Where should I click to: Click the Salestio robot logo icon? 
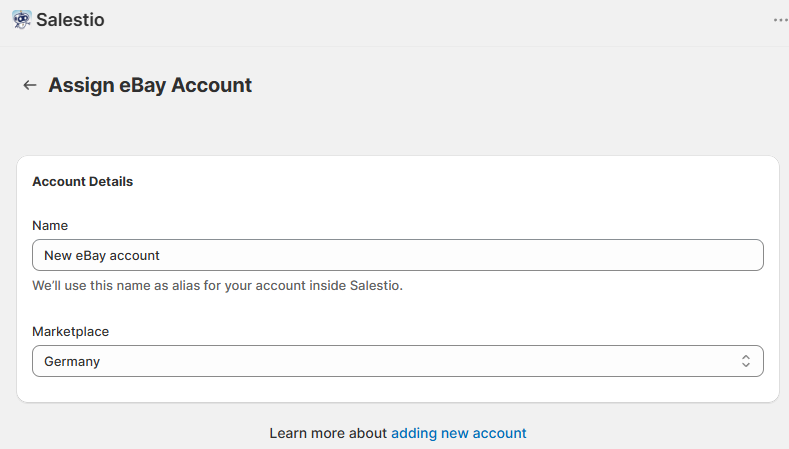click(x=21, y=20)
